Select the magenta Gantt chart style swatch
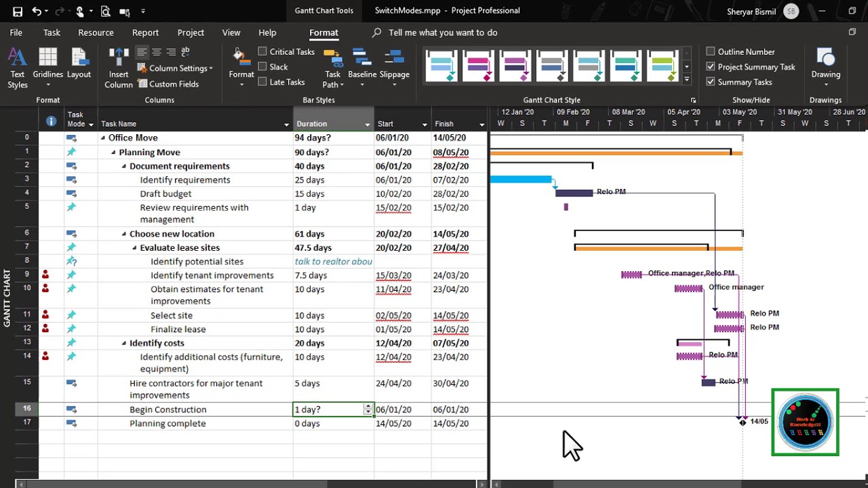This screenshot has height=488, width=868. (x=478, y=66)
